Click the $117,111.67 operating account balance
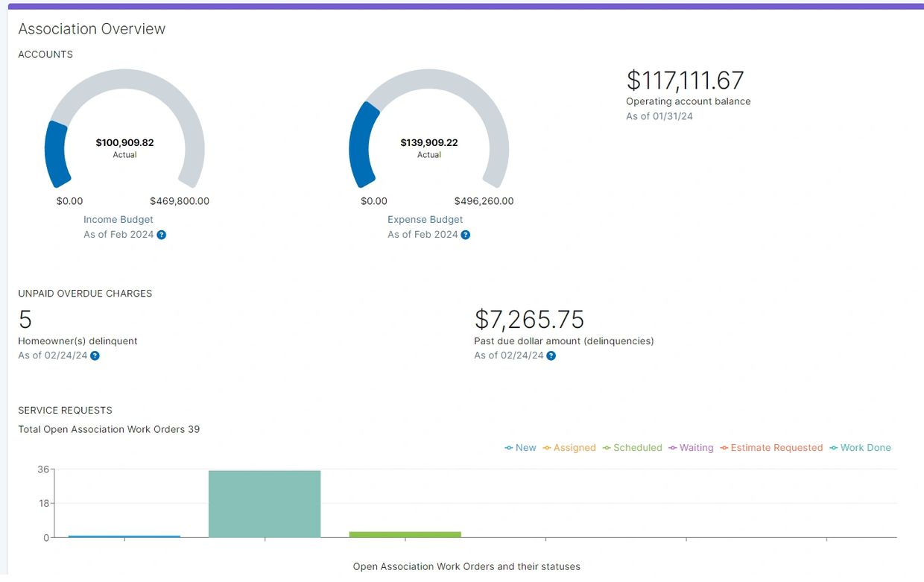Viewport: 924px width, 582px height. coord(685,80)
